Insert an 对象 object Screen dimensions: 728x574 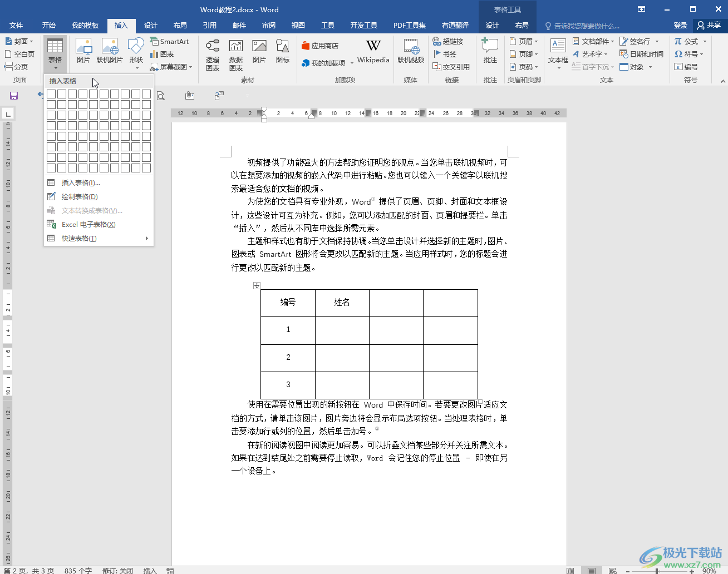[x=636, y=67]
